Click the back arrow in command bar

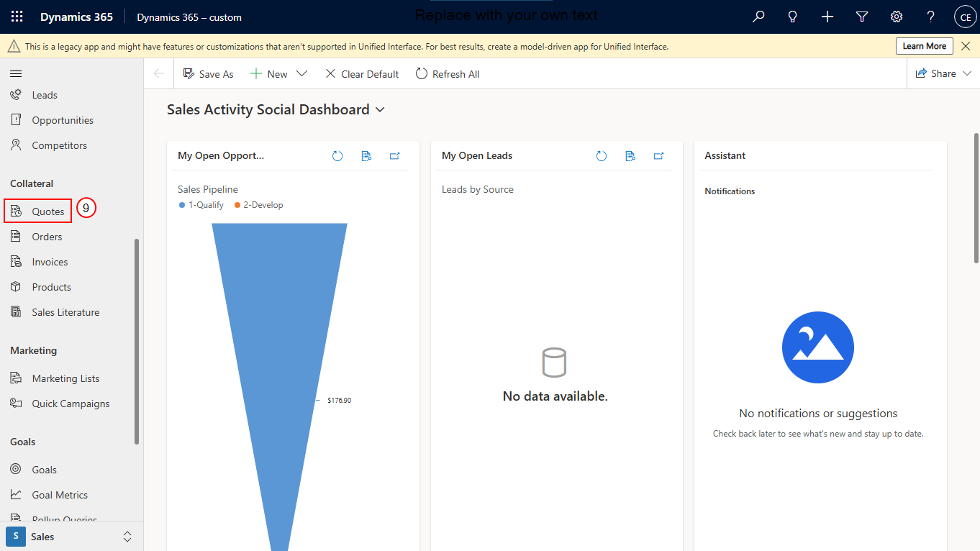click(159, 73)
